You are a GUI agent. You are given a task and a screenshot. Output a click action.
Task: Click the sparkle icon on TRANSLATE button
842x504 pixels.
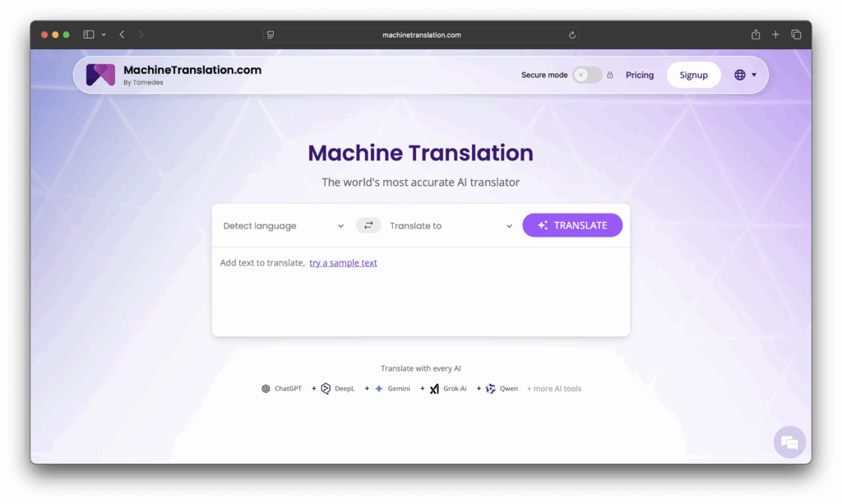(543, 225)
